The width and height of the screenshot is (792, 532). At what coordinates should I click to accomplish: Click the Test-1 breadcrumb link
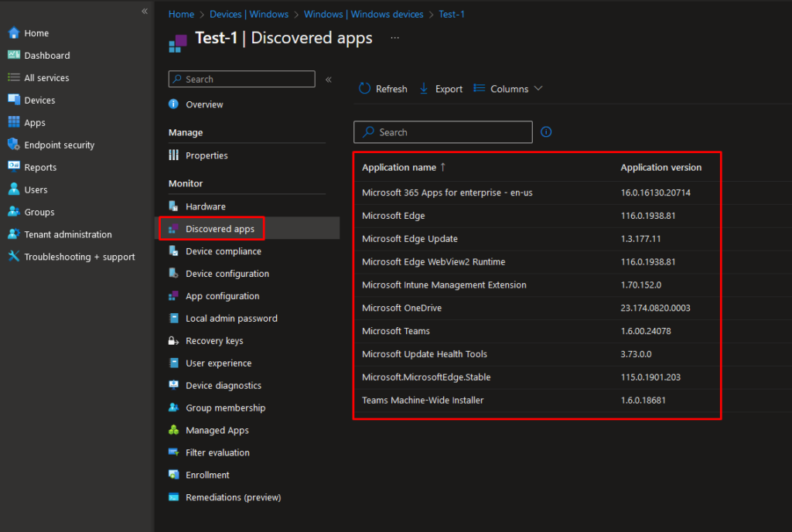point(452,14)
